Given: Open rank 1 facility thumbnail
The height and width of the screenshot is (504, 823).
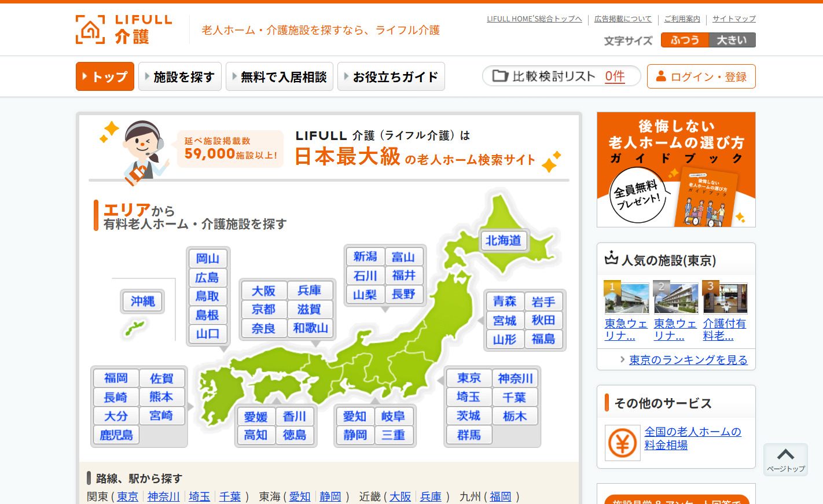Looking at the screenshot, I should click(627, 298).
